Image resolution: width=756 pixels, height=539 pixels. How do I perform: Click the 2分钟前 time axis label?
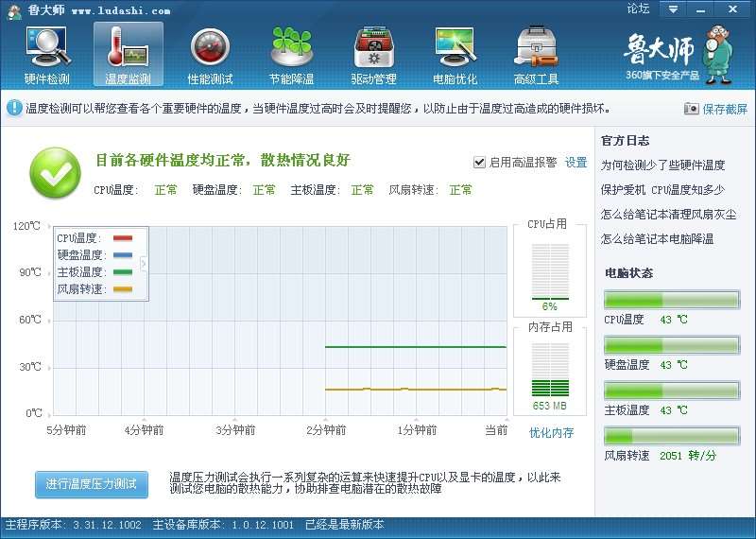[326, 430]
